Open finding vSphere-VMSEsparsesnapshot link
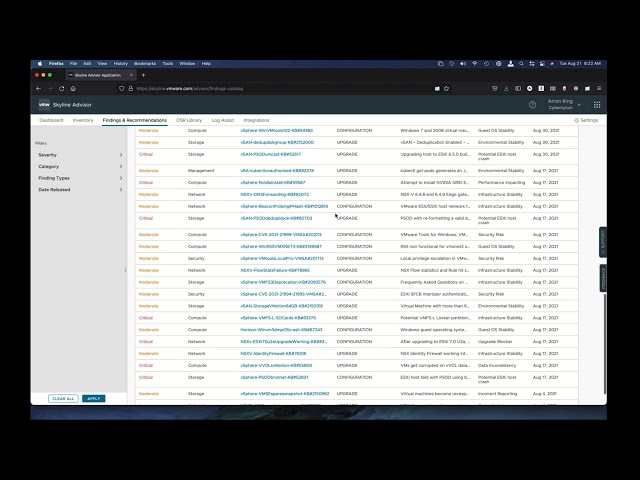The image size is (640, 480). [x=285, y=394]
